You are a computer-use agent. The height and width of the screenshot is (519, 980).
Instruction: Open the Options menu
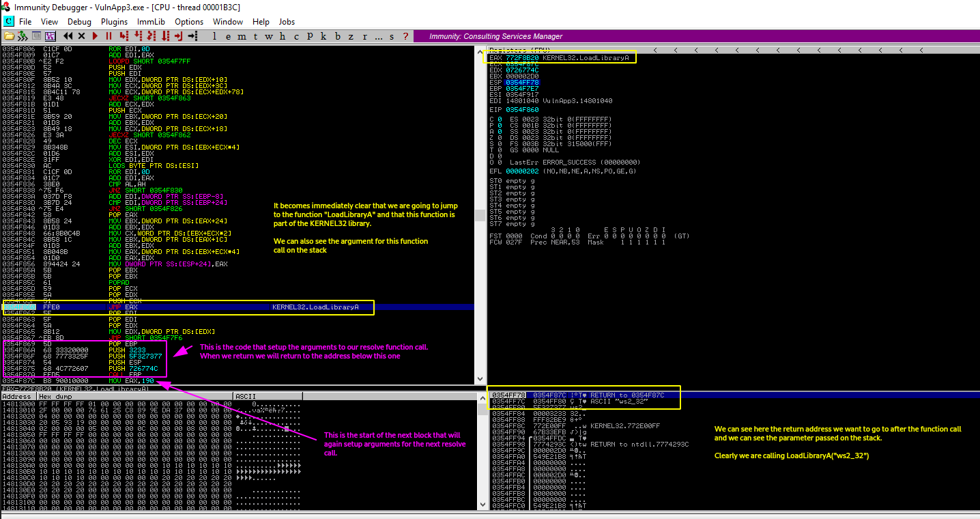(189, 22)
